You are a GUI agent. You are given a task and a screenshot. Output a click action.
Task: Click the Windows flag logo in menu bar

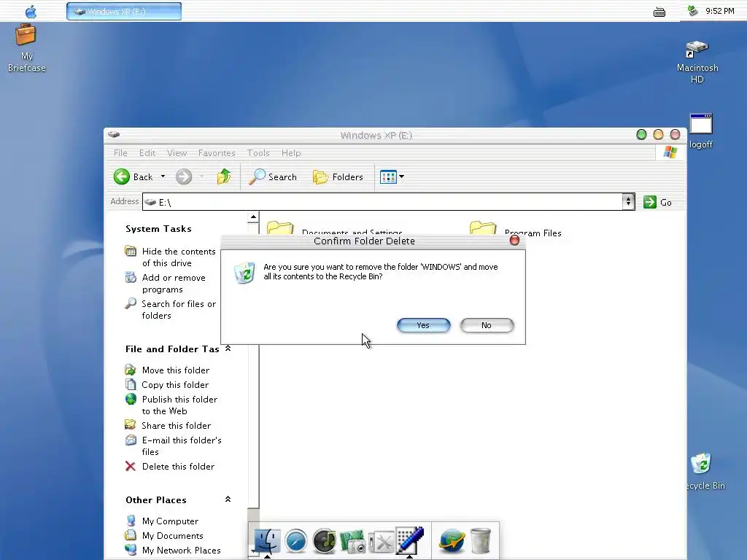(x=670, y=152)
